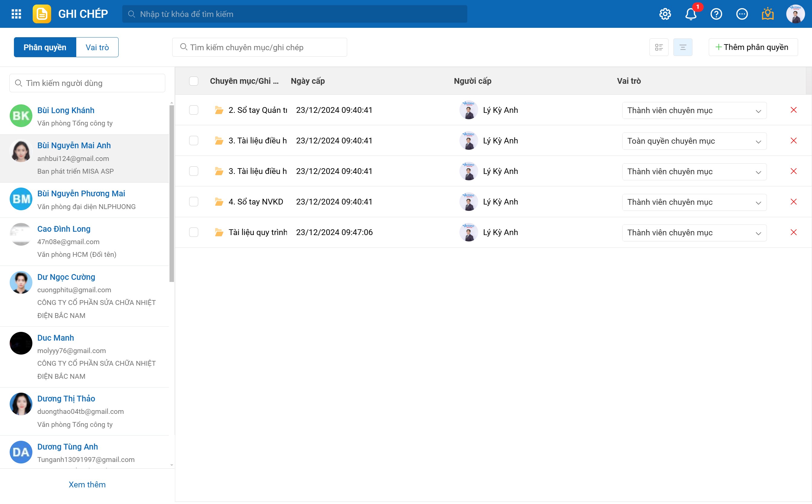This screenshot has width=812, height=504.
Task: Switch to the Vai trò tab
Action: pyautogui.click(x=97, y=47)
